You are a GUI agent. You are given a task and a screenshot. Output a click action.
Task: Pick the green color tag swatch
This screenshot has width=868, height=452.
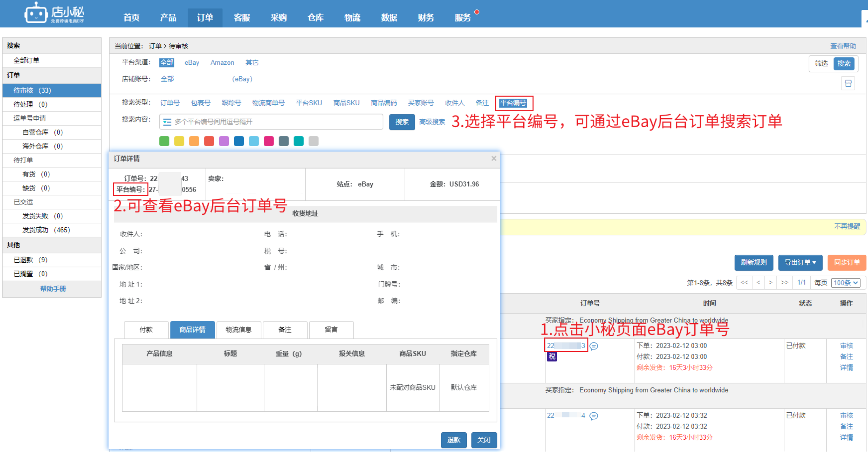point(164,141)
